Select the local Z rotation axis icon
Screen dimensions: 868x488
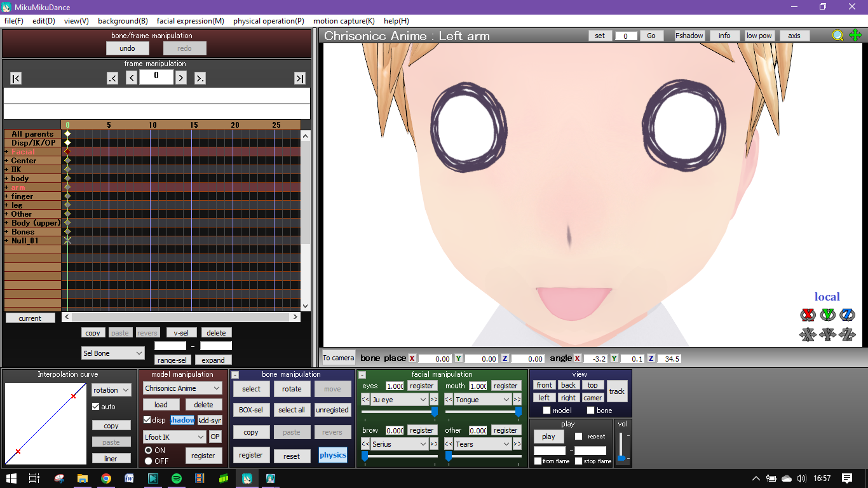[x=848, y=315]
